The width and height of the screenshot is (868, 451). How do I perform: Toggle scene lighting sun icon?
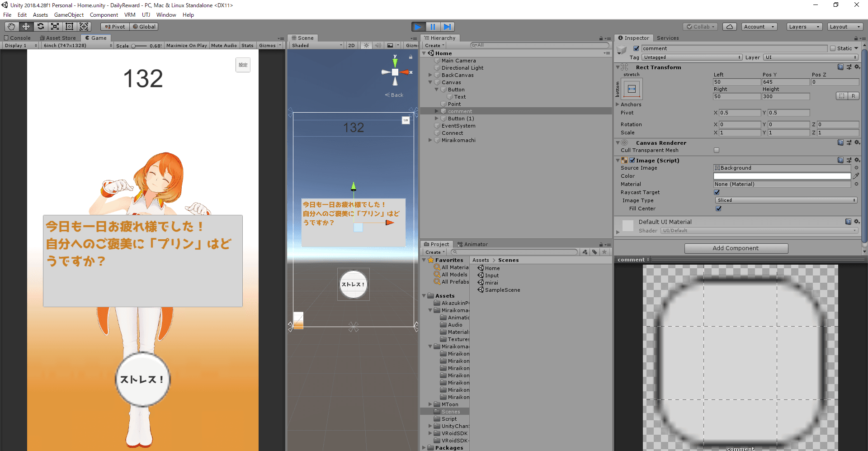point(366,45)
